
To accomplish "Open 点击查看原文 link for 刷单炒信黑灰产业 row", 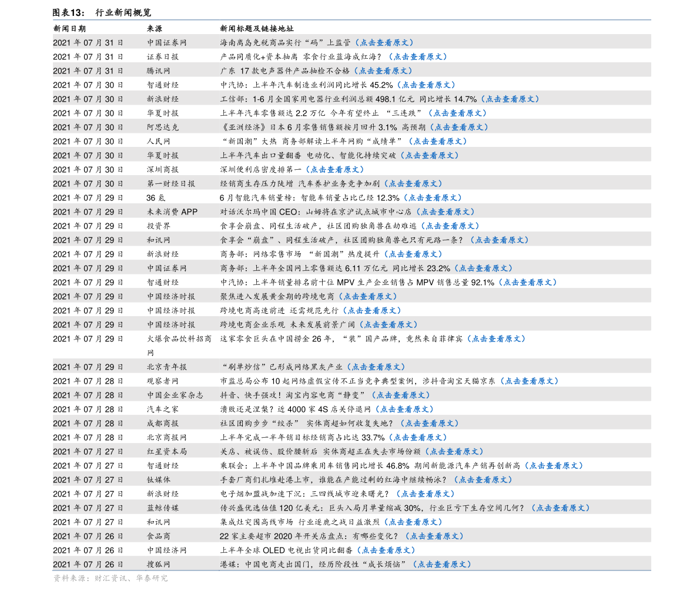I will 376,367.
